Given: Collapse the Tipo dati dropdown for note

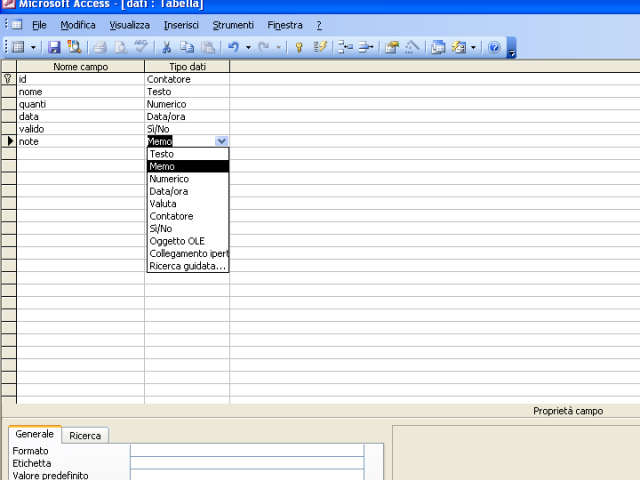Looking at the screenshot, I should coord(221,142).
